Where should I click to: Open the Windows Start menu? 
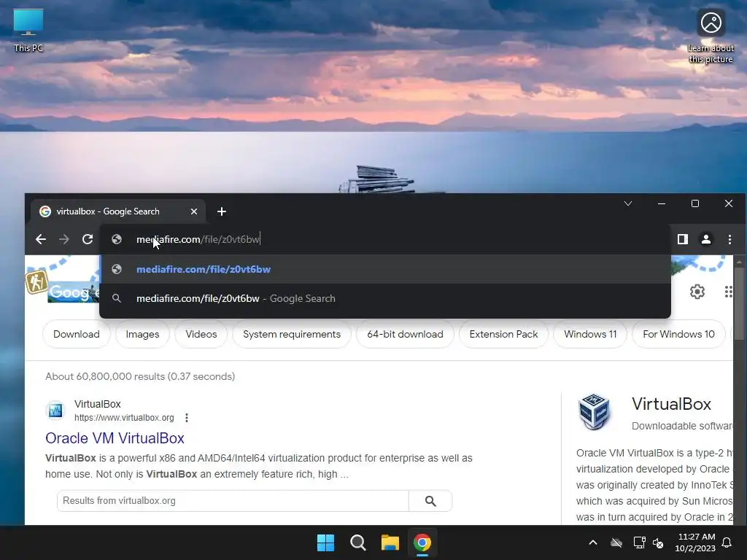tap(326, 542)
